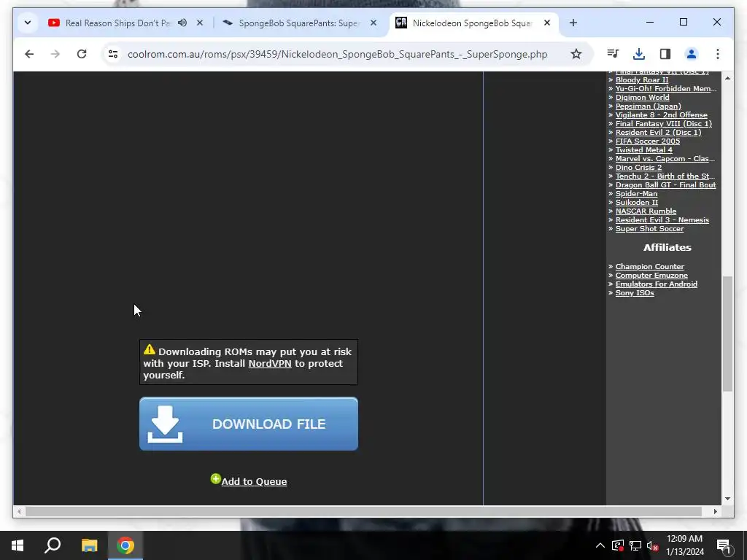Close the SpongeBob SquarePants: Super tab

pyautogui.click(x=373, y=23)
